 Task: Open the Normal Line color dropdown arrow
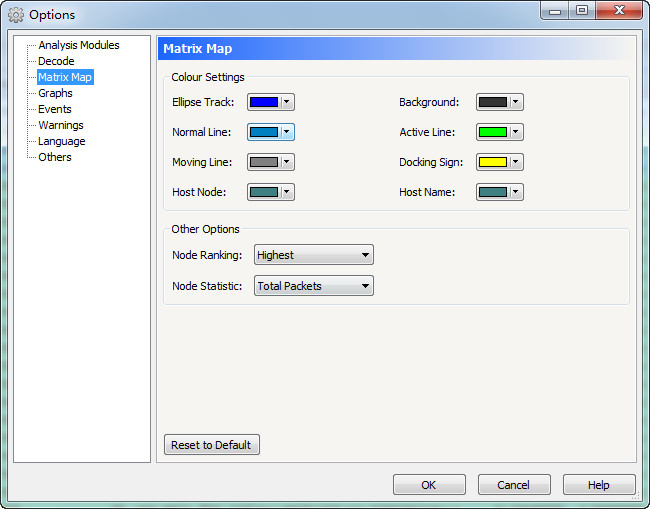(x=287, y=132)
